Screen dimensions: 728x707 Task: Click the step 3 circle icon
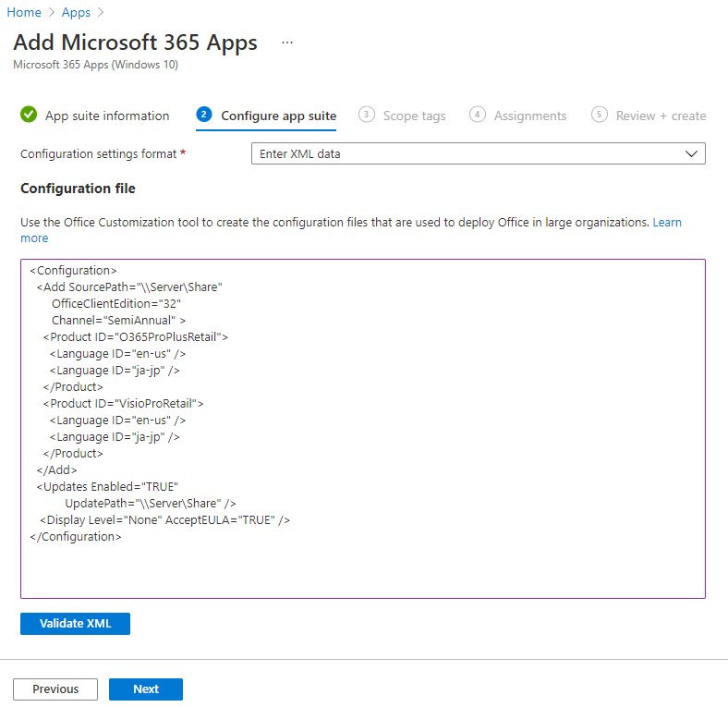coord(367,115)
